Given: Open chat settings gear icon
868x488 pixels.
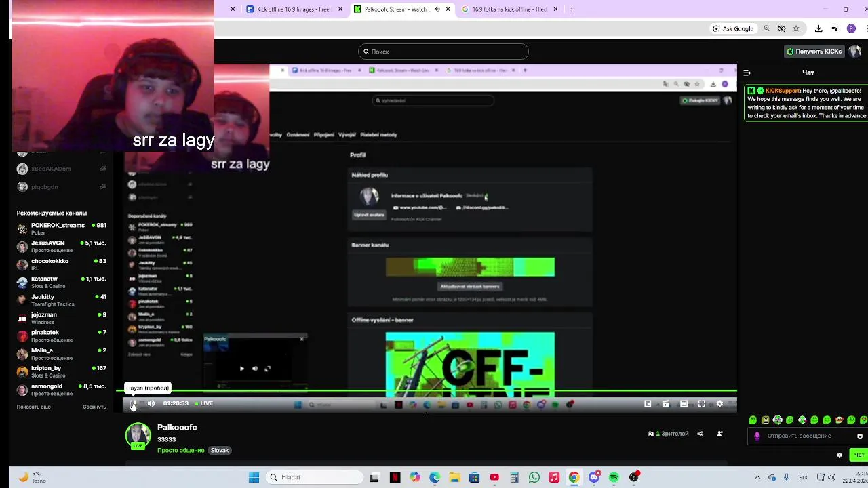Looking at the screenshot, I should point(840,455).
